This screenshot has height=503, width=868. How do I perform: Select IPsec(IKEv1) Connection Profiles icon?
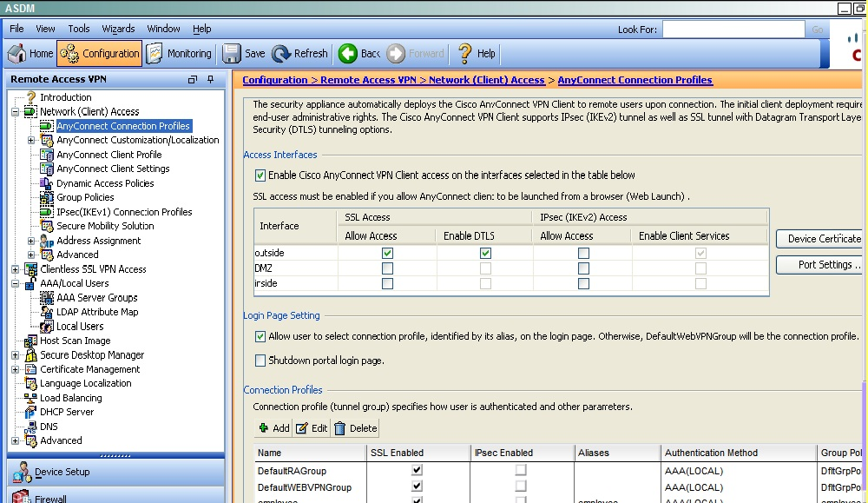tap(47, 212)
